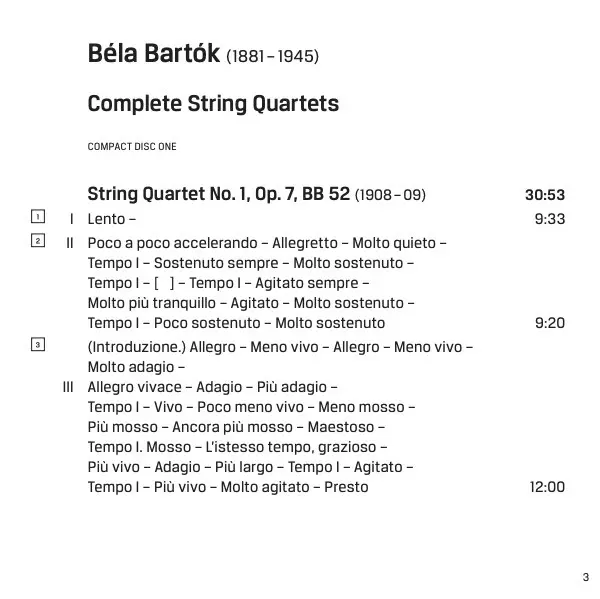Image resolution: width=600 pixels, height=599 pixels.
Task: Click the Complete String Quartets title
Action: point(213,103)
